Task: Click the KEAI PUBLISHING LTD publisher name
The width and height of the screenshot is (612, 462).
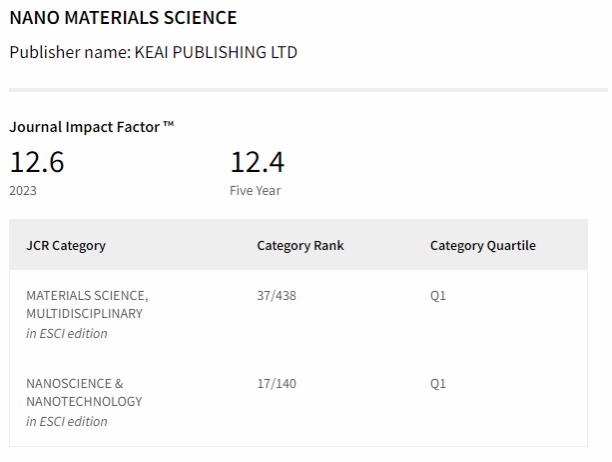Action: (x=215, y=51)
